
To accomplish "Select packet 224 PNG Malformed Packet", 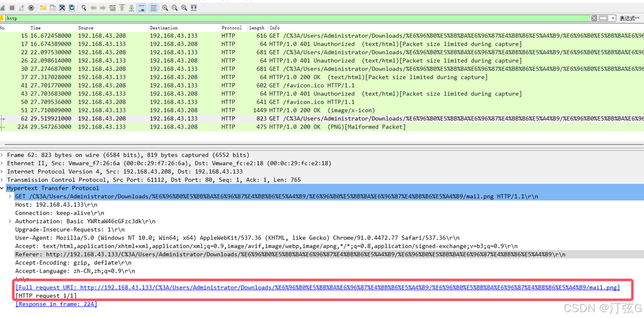I will coord(322,127).
